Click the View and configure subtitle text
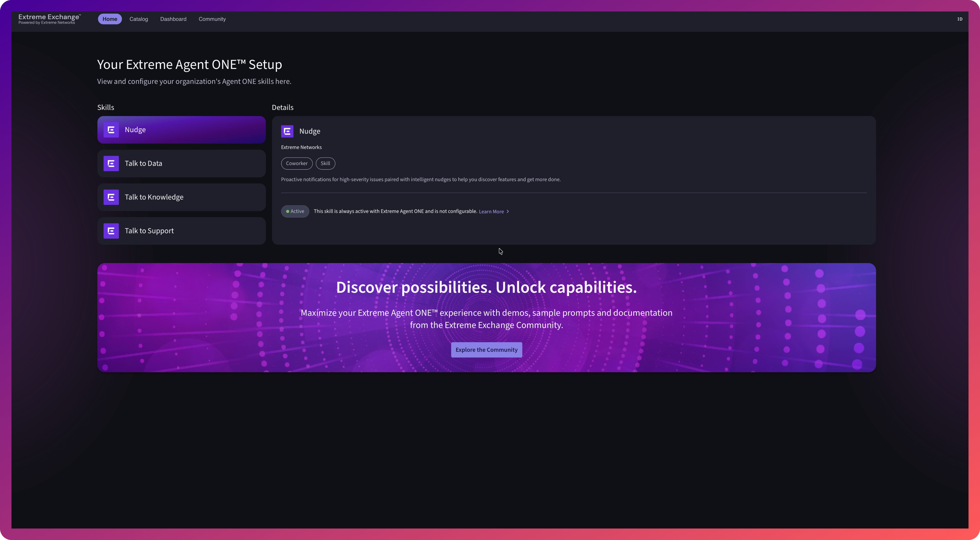980x540 pixels. tap(194, 81)
